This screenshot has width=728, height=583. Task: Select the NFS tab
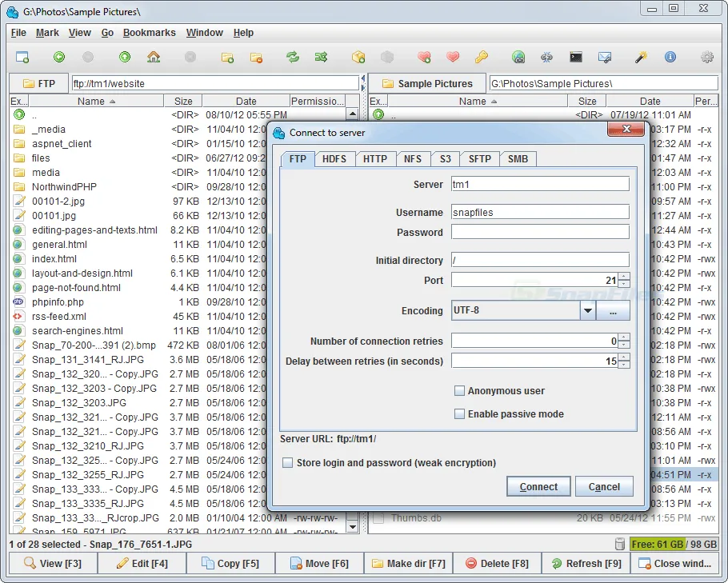413,159
